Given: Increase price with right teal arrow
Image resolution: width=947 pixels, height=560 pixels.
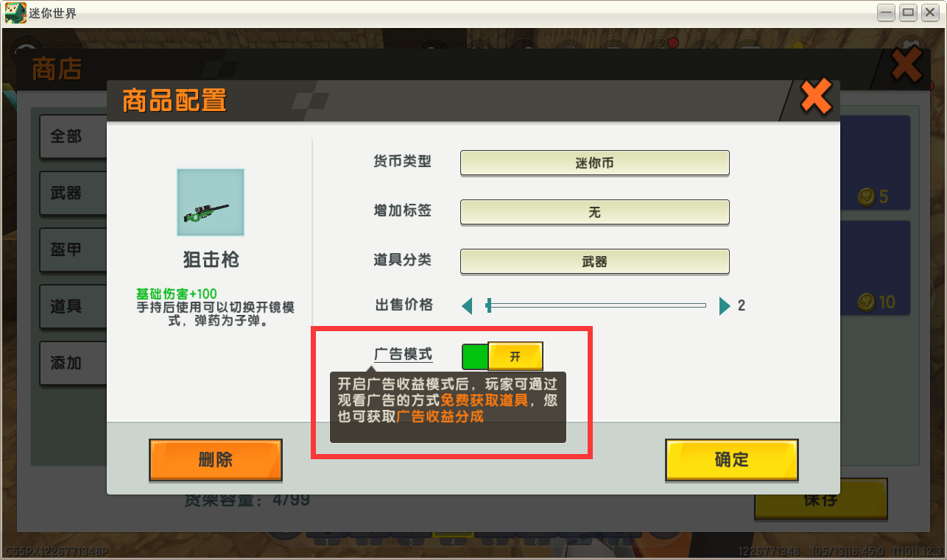Looking at the screenshot, I should tap(725, 305).
